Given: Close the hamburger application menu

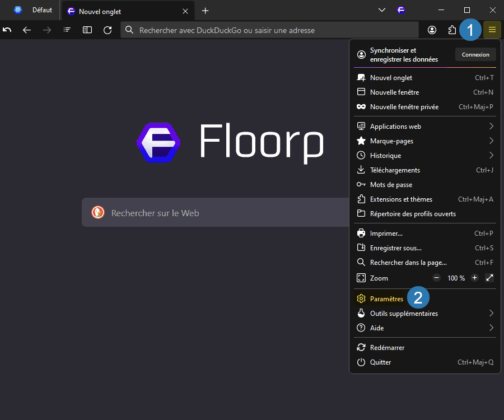Looking at the screenshot, I should click(492, 30).
